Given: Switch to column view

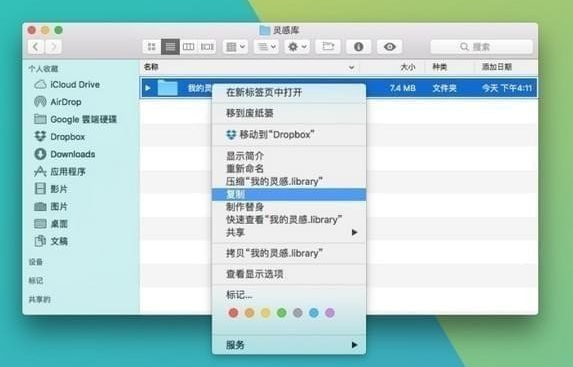Looking at the screenshot, I should pos(189,47).
